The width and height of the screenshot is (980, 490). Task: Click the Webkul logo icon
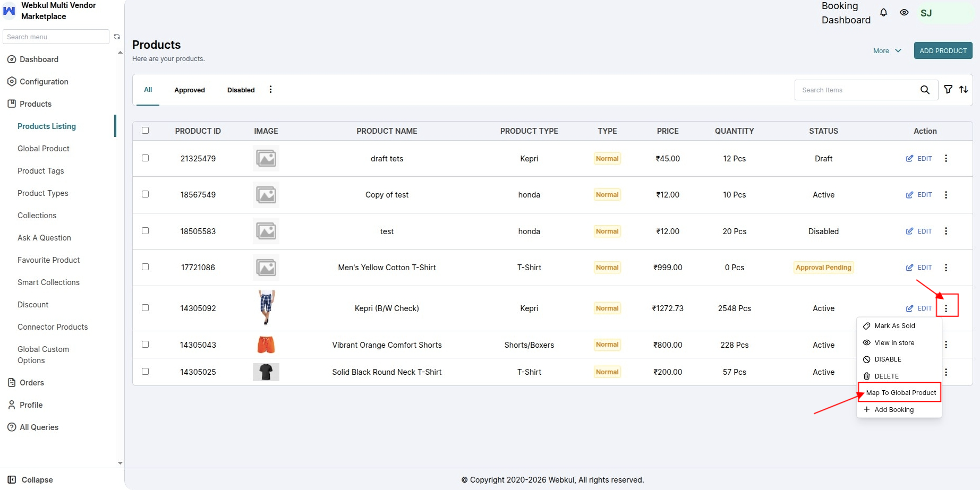tap(9, 11)
